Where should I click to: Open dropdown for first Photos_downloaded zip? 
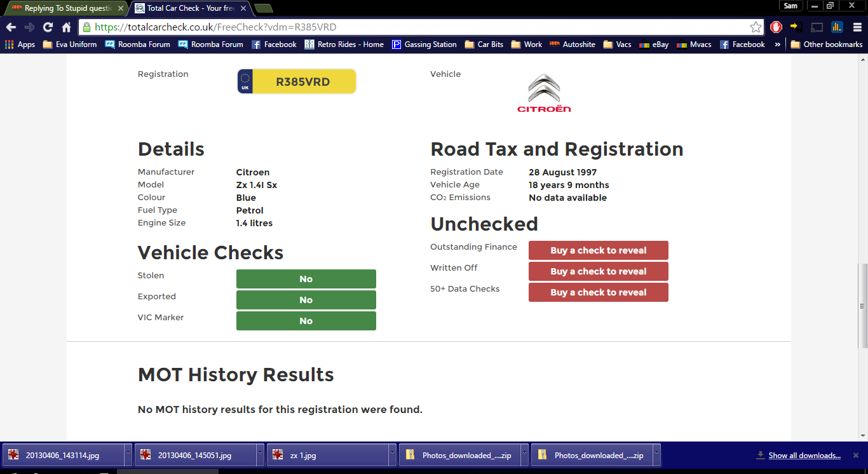tap(524, 455)
